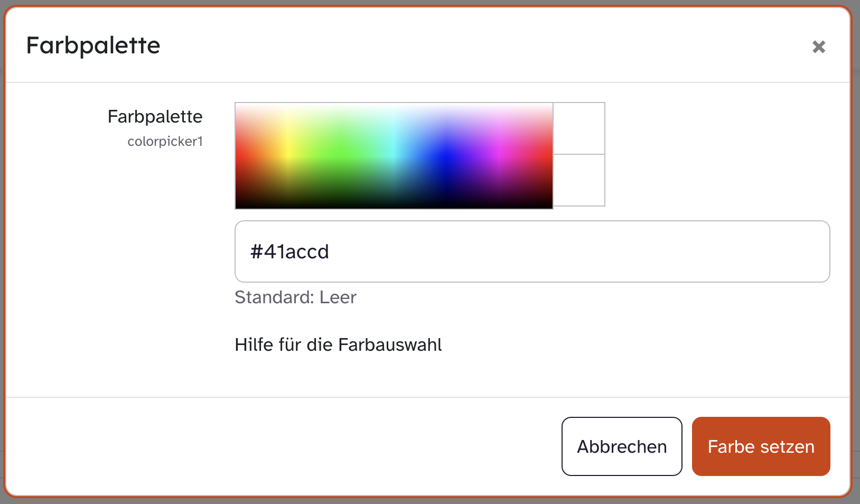The height and width of the screenshot is (504, 860).
Task: Focus the hex color input field
Action: 532,251
